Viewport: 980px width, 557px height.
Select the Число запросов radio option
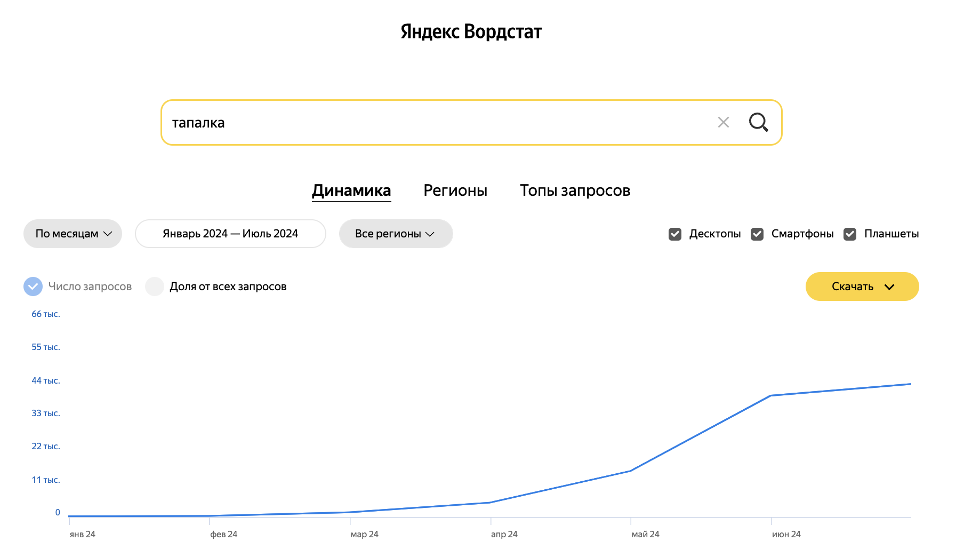(x=33, y=287)
